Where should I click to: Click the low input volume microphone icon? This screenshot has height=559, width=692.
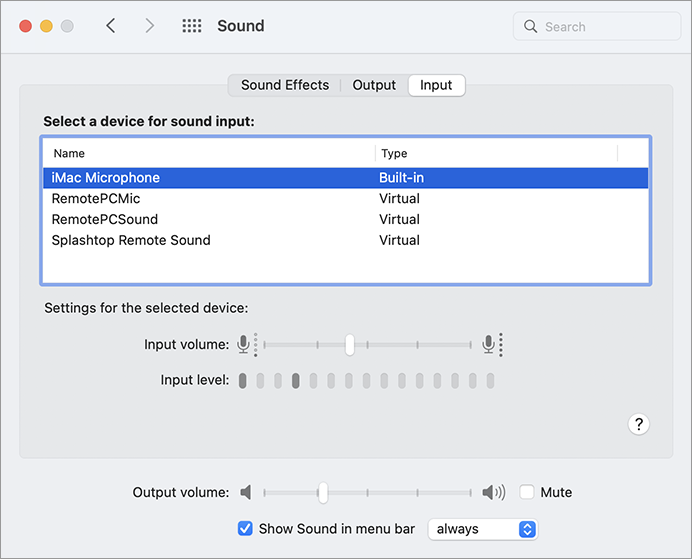point(243,345)
